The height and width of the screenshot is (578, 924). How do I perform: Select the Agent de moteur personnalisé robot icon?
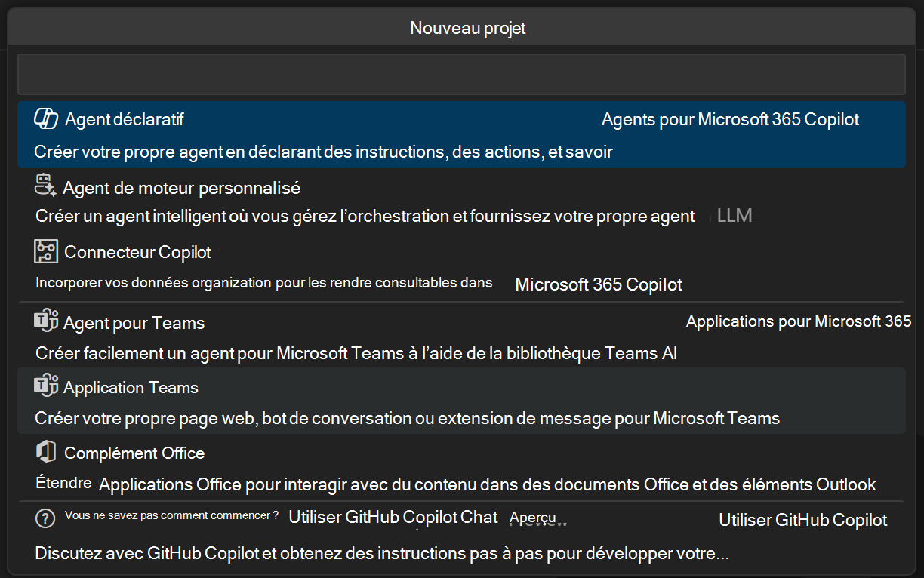pyautogui.click(x=45, y=183)
